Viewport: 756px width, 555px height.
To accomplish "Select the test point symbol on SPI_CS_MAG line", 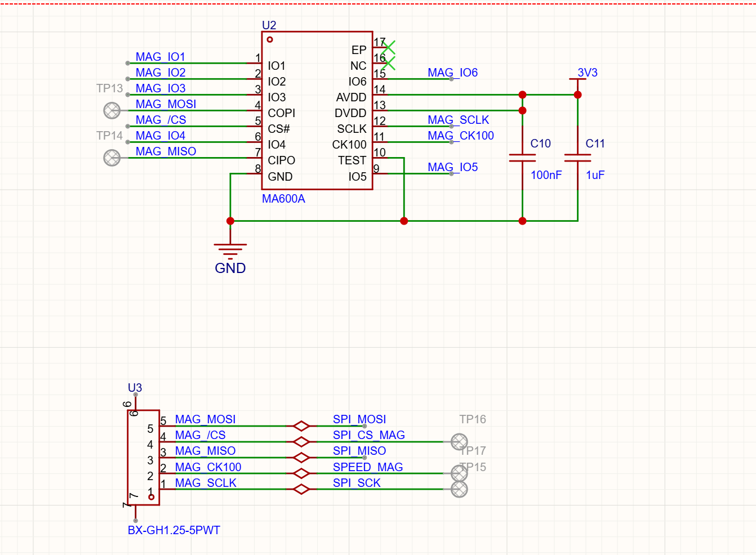I will pyautogui.click(x=459, y=442).
